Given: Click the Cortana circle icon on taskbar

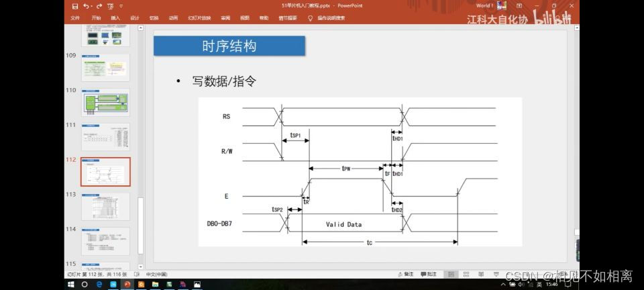Looking at the screenshot, I should click(x=85, y=284).
